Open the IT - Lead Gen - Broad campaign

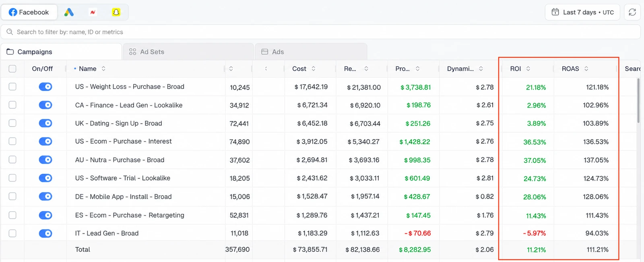[x=107, y=233]
